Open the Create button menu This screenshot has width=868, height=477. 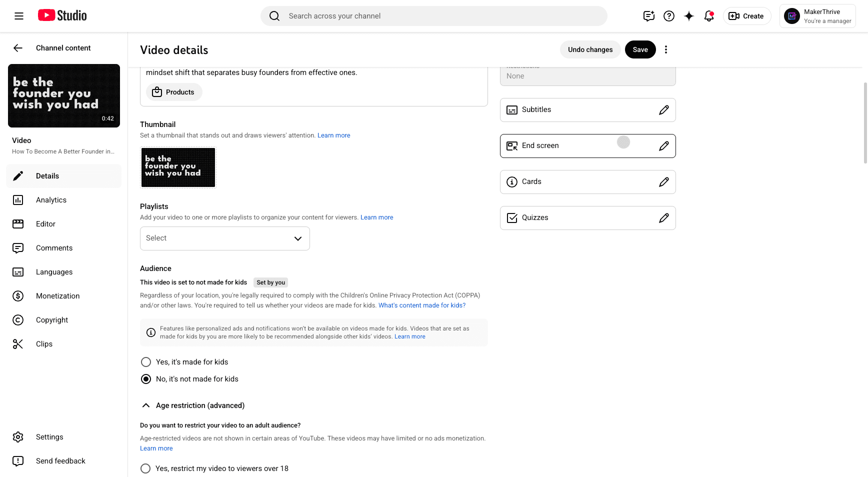(x=747, y=16)
